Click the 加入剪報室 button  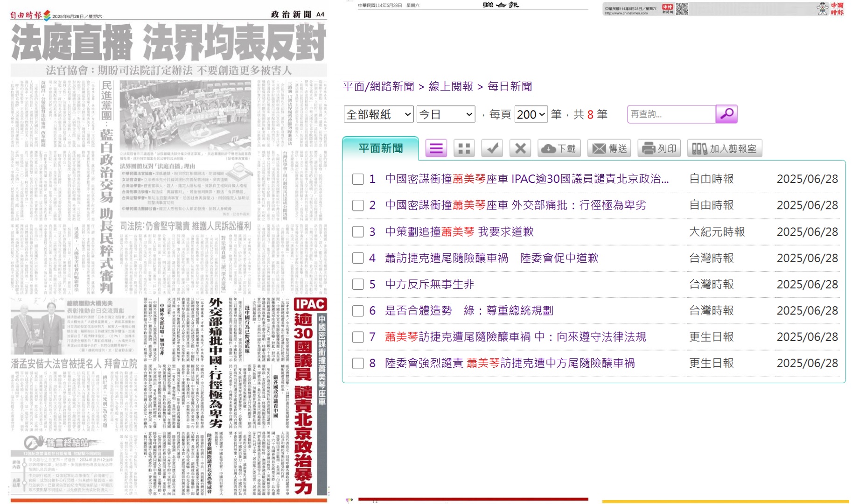[724, 148]
